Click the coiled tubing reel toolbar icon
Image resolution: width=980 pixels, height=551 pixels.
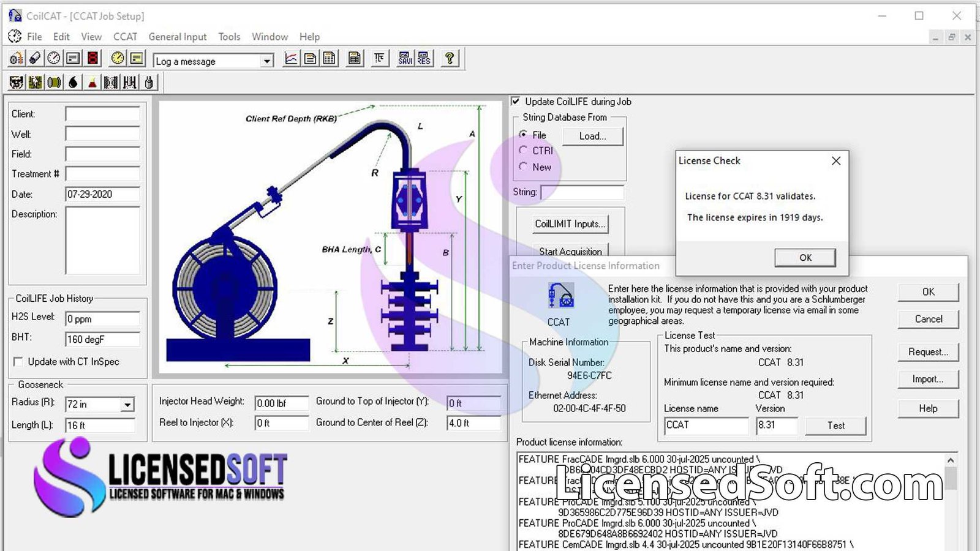(17, 58)
